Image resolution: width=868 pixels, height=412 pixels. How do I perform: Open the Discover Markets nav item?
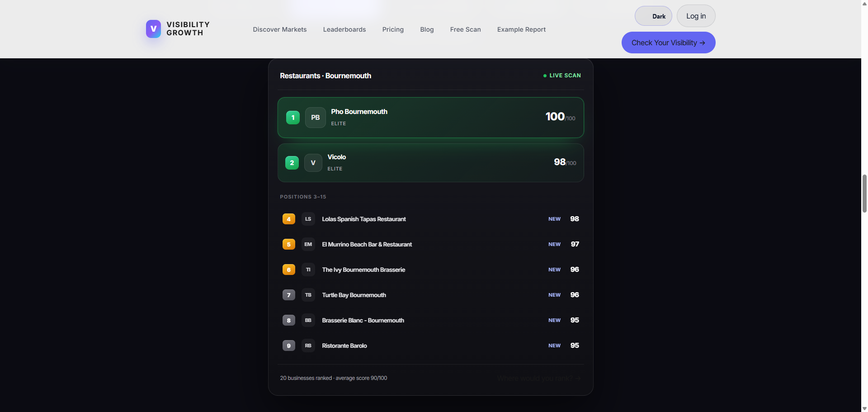pos(280,29)
